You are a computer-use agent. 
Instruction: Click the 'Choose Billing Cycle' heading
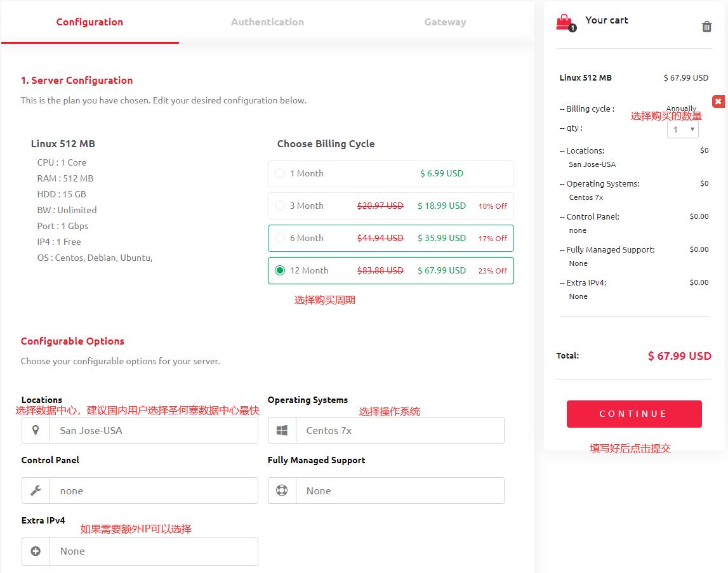[326, 143]
